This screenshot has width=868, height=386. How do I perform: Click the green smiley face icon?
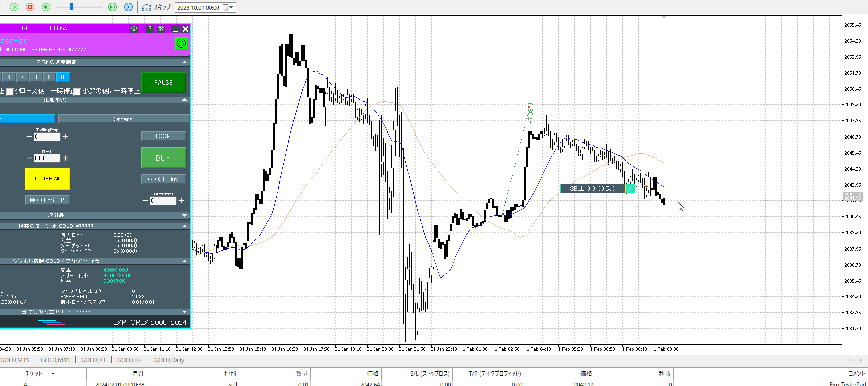181,43
